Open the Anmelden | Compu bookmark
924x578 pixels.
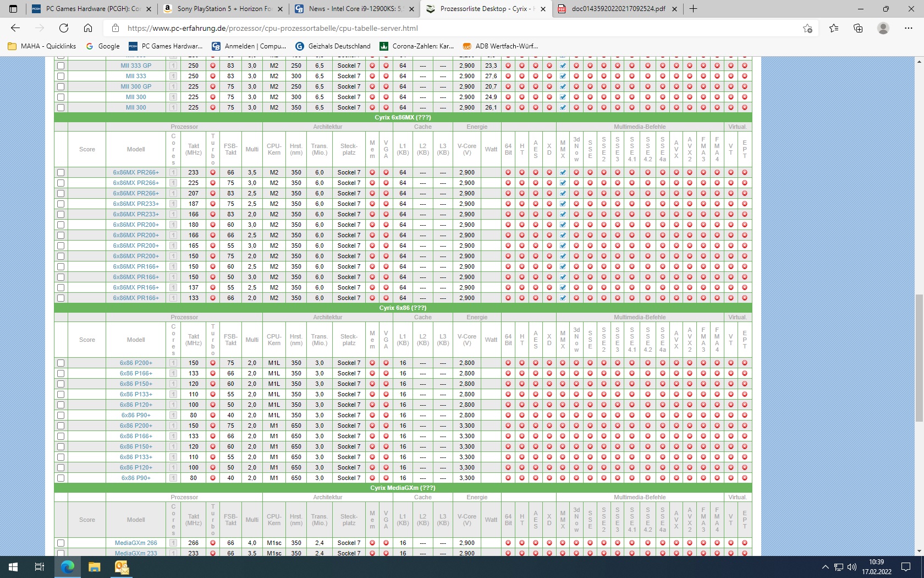click(249, 46)
